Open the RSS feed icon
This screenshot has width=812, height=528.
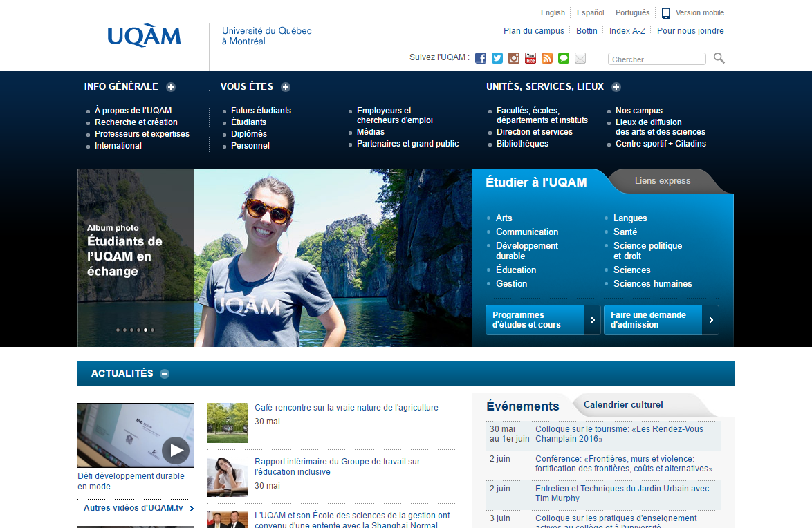point(547,58)
